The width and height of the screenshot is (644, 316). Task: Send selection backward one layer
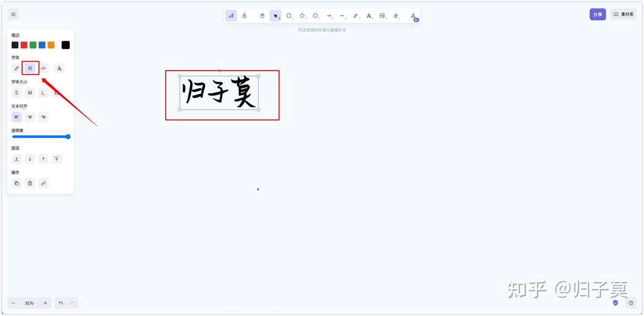pos(30,159)
